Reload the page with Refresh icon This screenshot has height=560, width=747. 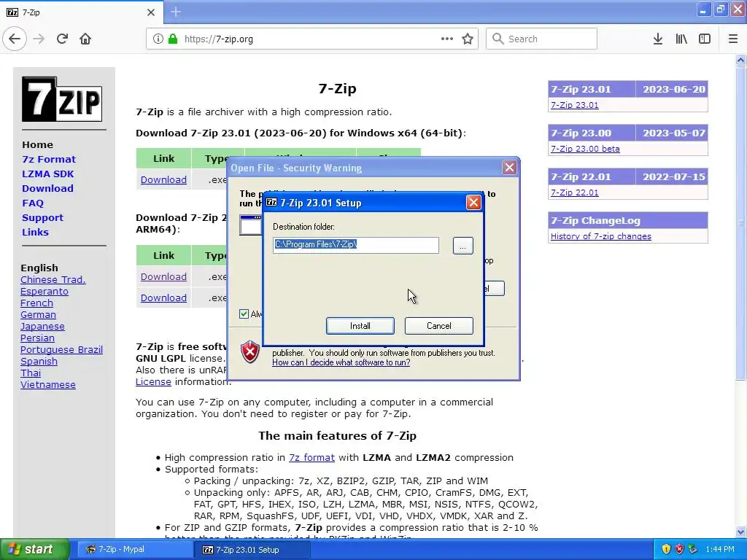tap(62, 39)
